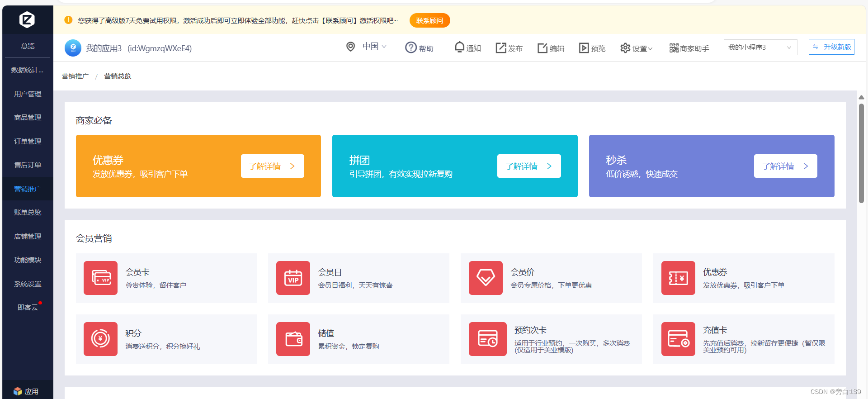Select 功能模块 in sidebar

click(28, 260)
